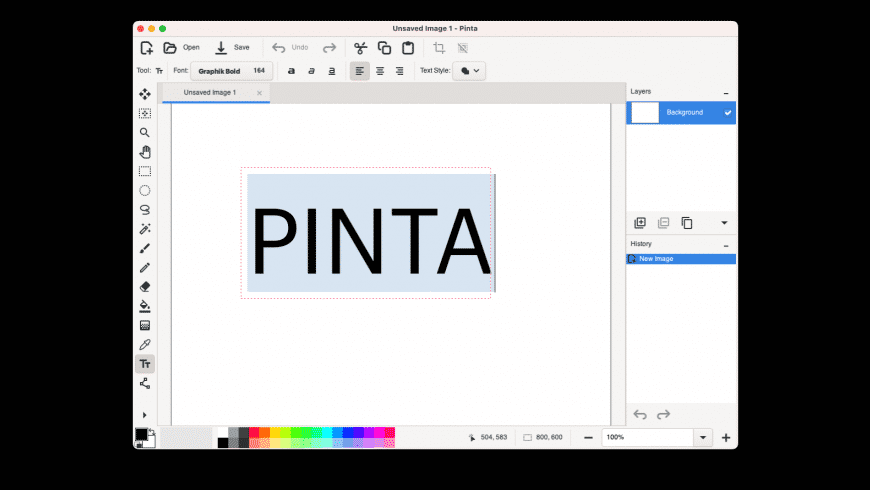Toggle bold text formatting
Image resolution: width=870 pixels, height=490 pixels.
point(291,71)
